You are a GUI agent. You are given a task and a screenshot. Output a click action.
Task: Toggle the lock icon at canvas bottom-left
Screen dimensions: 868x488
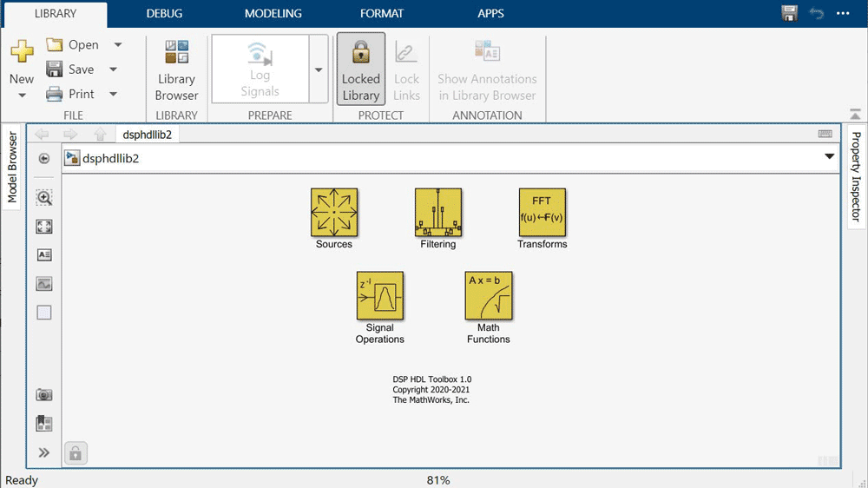76,452
